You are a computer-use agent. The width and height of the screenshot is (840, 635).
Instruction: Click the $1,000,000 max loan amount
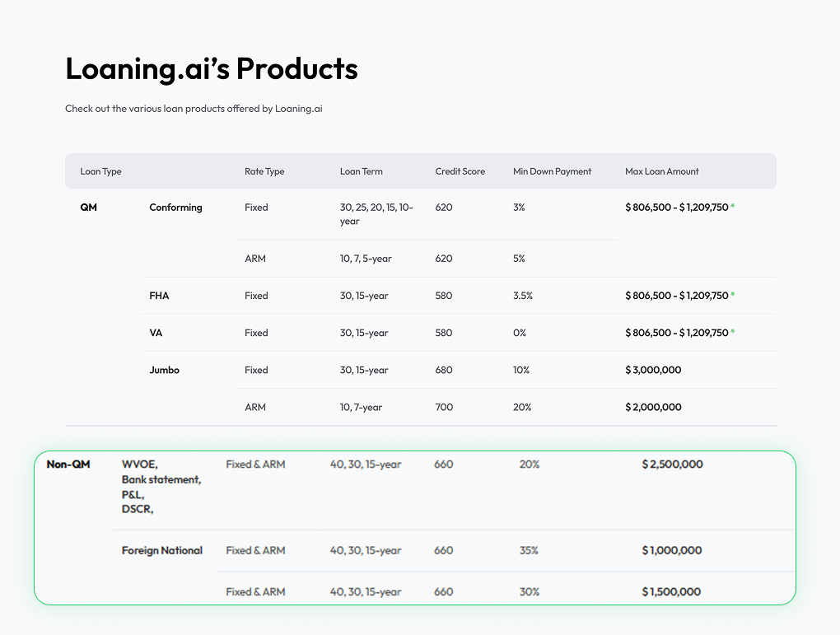point(672,551)
